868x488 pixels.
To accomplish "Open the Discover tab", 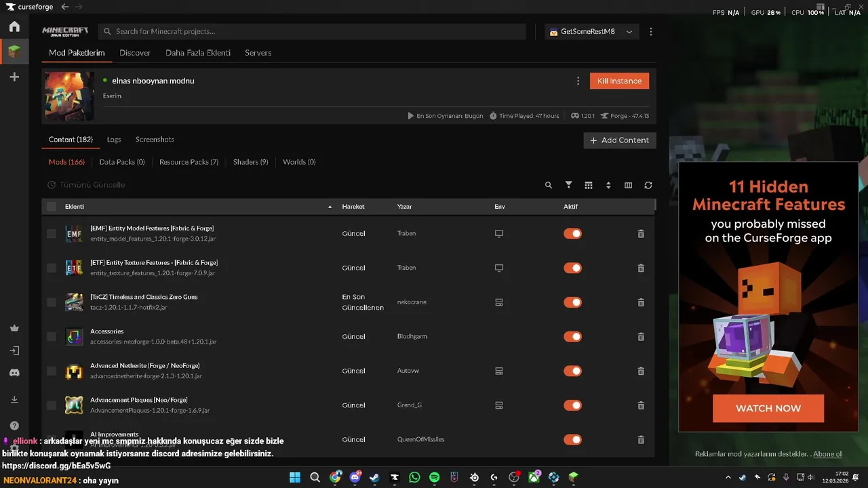I will [135, 53].
